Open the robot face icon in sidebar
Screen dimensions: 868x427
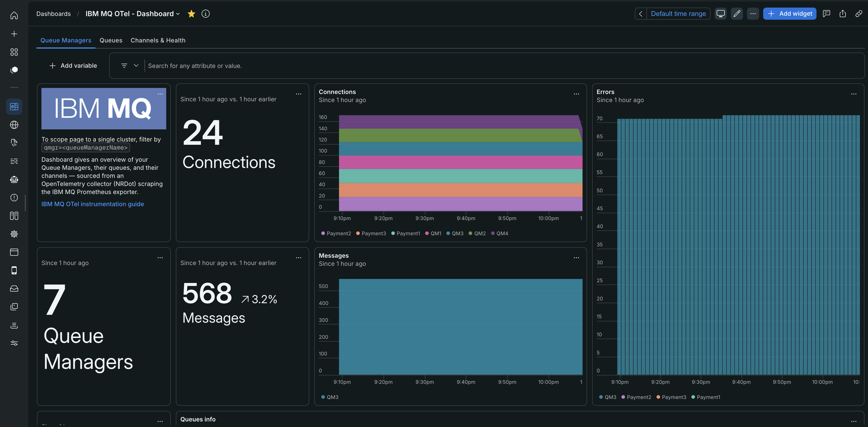tap(14, 179)
